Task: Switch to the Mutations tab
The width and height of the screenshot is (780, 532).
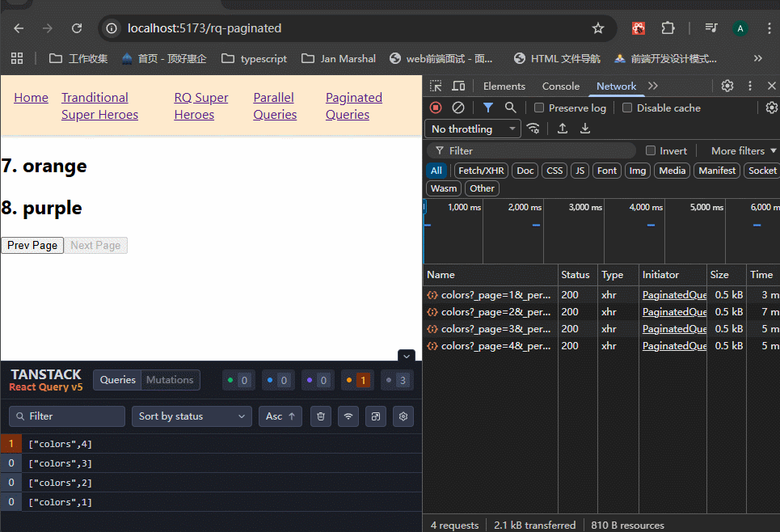Action: point(170,380)
